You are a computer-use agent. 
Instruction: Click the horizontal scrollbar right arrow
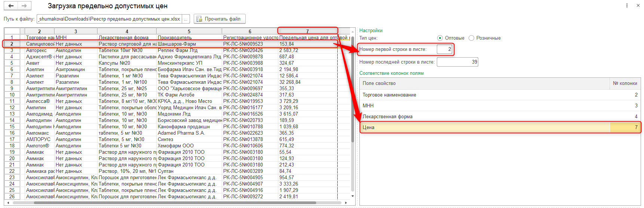346,203
